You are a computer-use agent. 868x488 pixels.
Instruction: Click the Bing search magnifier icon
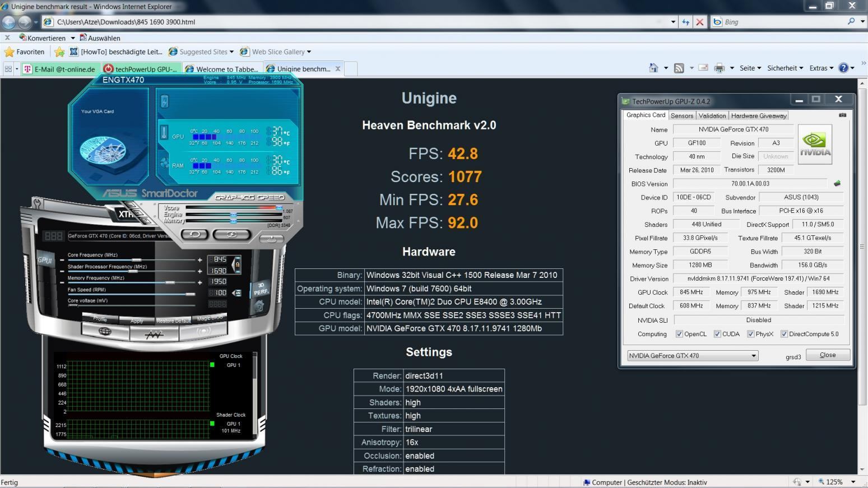(851, 21)
